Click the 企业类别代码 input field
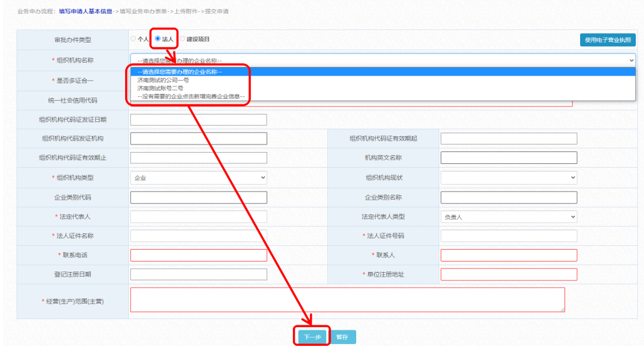This screenshot has width=644, height=346. (198, 198)
